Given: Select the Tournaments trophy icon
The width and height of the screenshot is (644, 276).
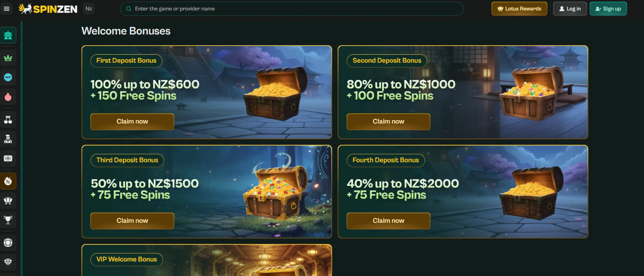Looking at the screenshot, I should tap(8, 220).
